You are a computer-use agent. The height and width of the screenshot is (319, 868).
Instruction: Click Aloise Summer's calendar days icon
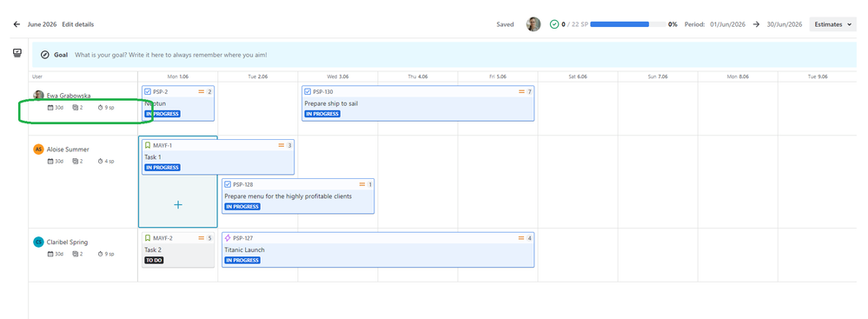click(x=50, y=161)
